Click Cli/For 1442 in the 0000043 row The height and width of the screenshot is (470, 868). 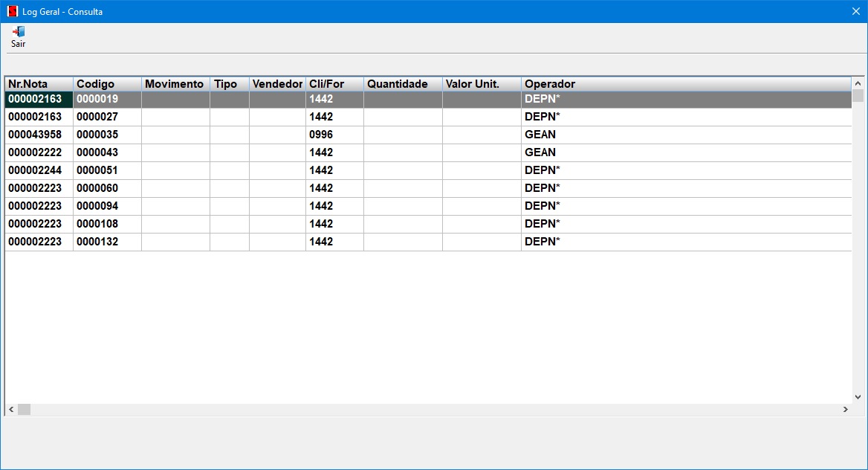pos(334,152)
